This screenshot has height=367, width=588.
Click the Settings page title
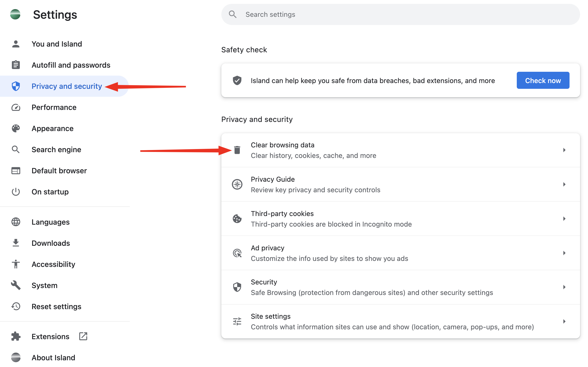coord(55,15)
